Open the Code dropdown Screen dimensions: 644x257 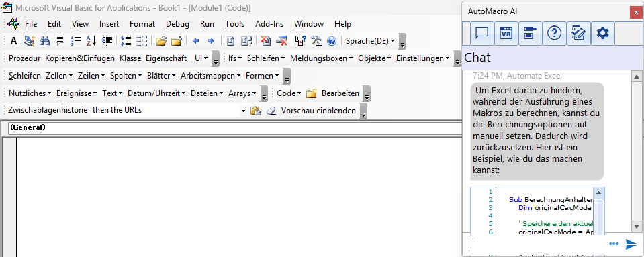coord(288,93)
